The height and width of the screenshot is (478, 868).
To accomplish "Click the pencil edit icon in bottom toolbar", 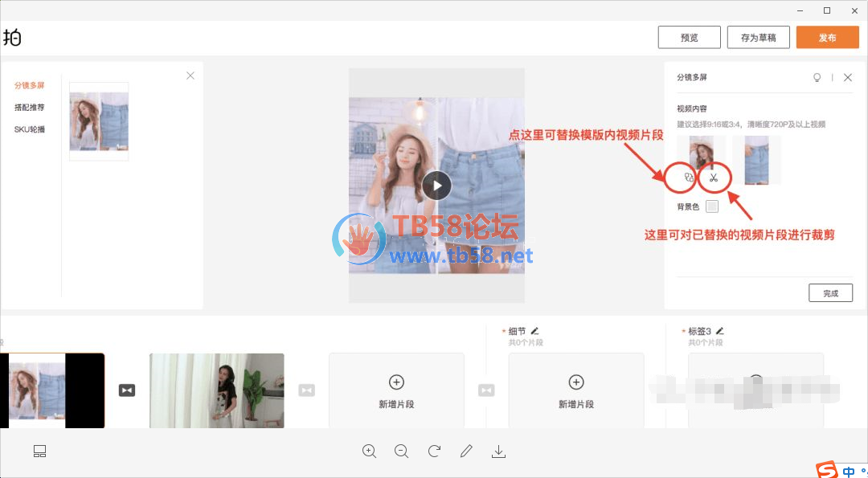I will [466, 451].
